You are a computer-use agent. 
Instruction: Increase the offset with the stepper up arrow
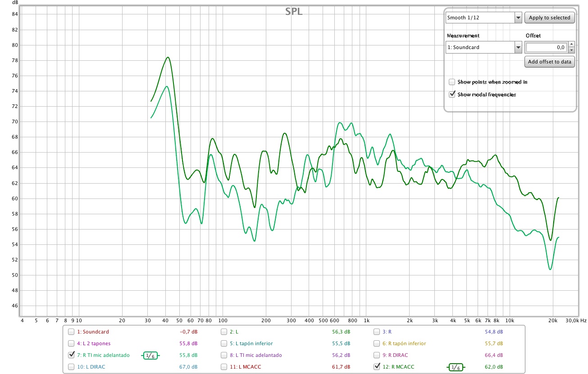coord(571,44)
